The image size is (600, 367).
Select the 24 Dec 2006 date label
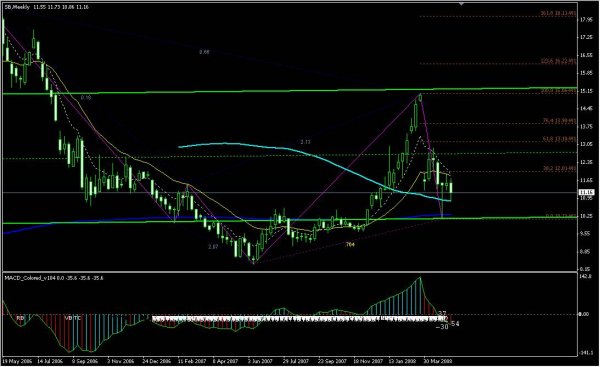(x=157, y=361)
